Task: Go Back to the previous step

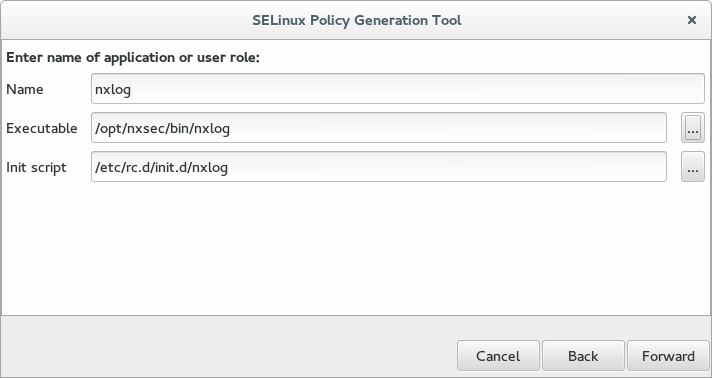Action: tap(583, 356)
